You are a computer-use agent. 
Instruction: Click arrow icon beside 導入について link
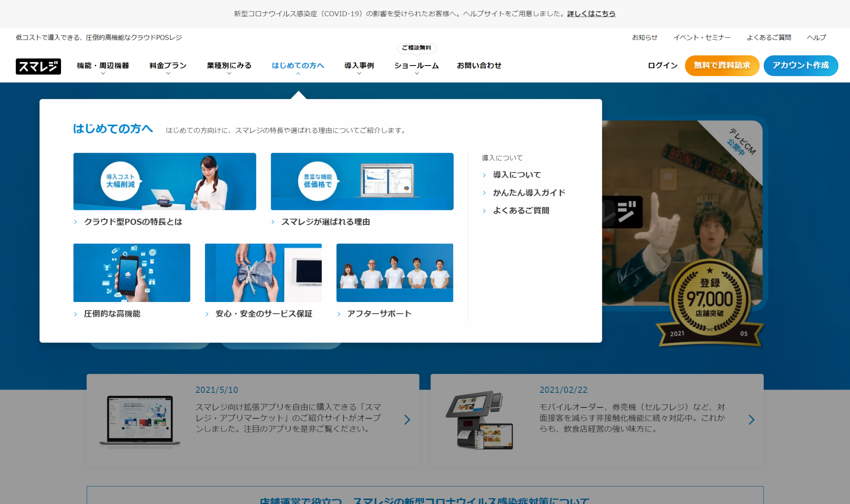click(x=484, y=175)
